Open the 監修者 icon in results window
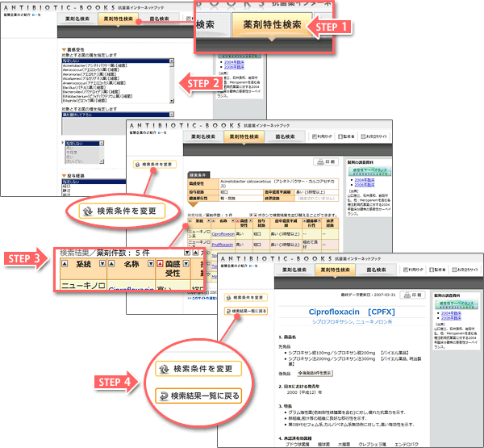Viewport: 484px width, 448px height. coord(346,136)
